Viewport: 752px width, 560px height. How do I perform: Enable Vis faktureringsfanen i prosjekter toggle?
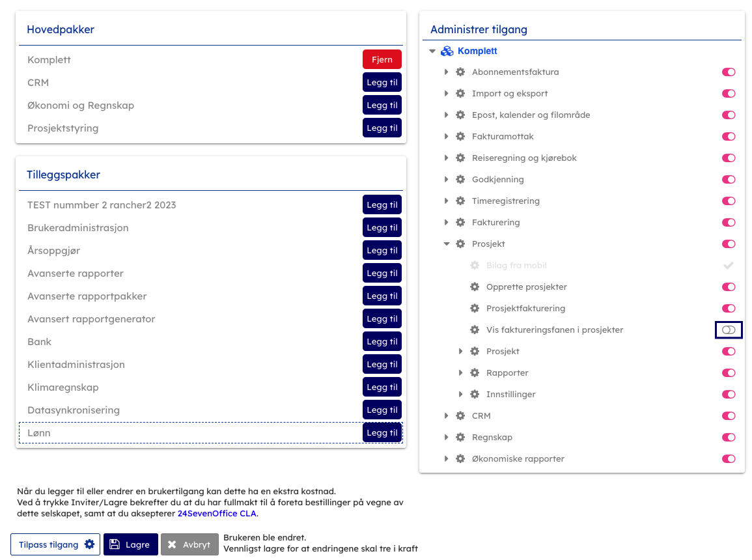729,330
